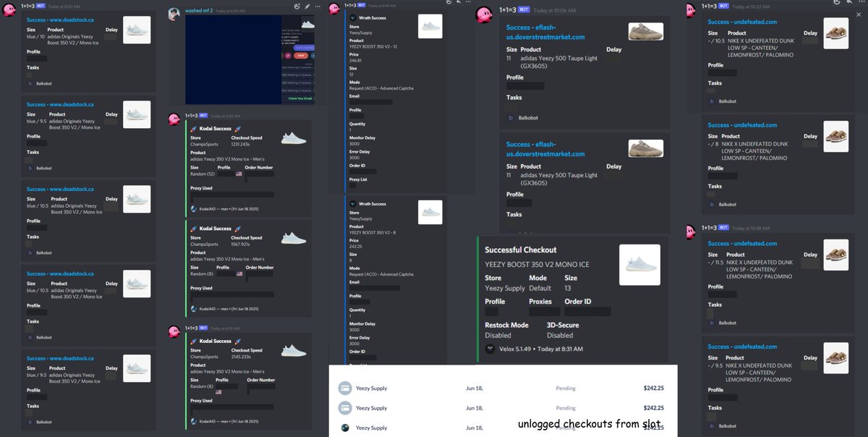Open the shoe thumbnail in the deadstock blue / 10 card
The image size is (868, 437).
click(x=137, y=30)
